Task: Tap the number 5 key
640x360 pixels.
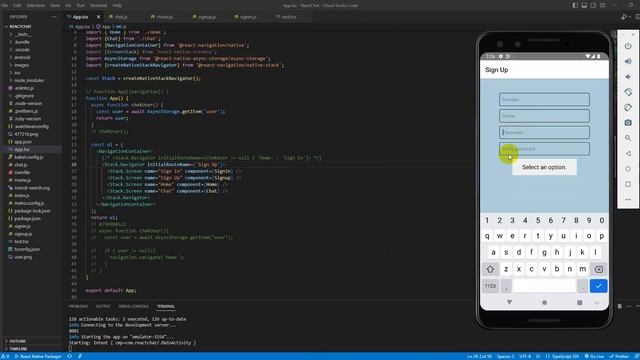Action: point(538,220)
